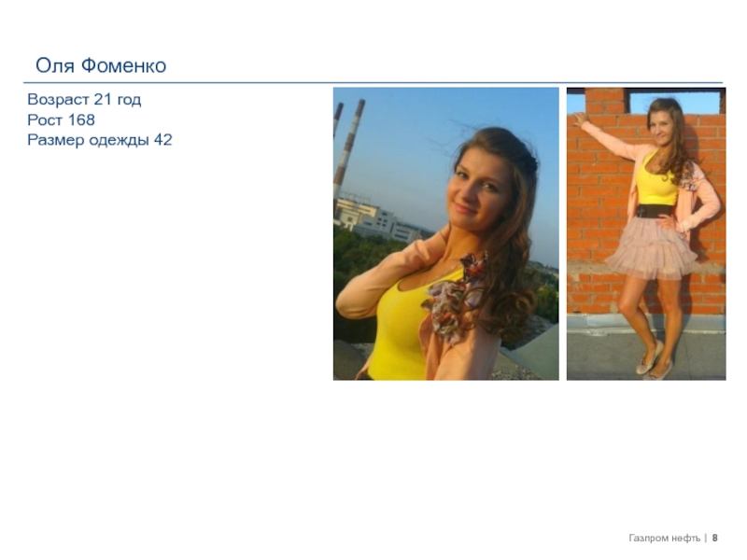Select the left close-up portrait photo

click(x=446, y=233)
